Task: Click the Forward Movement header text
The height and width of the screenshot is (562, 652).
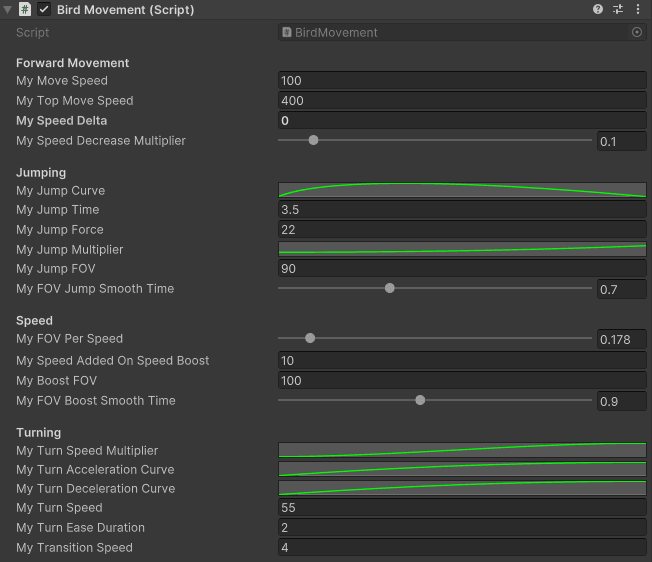Action: coord(73,63)
